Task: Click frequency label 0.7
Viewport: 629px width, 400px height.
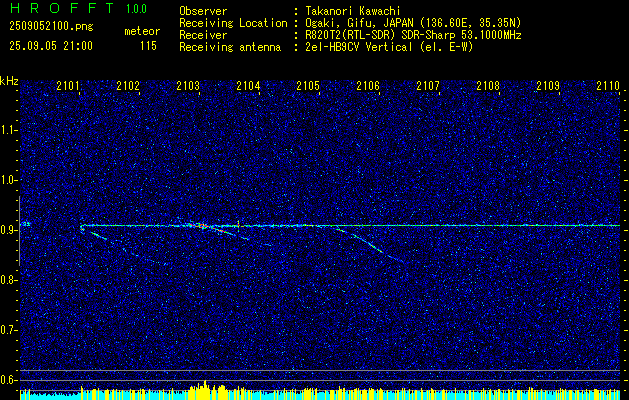Action: click(x=8, y=330)
